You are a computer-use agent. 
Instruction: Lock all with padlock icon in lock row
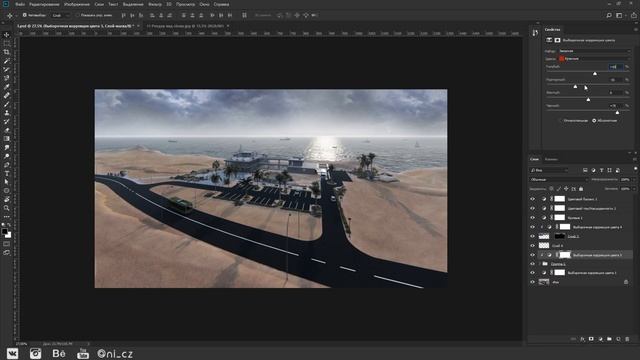click(581, 189)
